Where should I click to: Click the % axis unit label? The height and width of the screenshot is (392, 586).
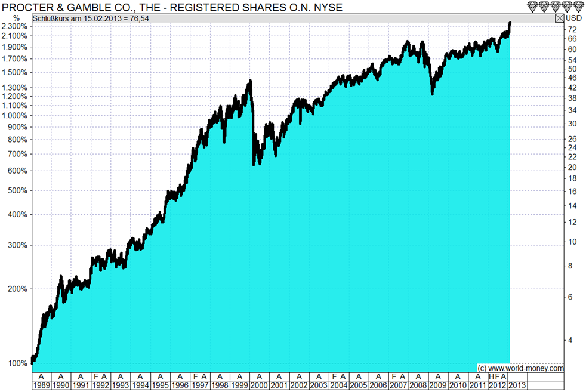pos(17,18)
